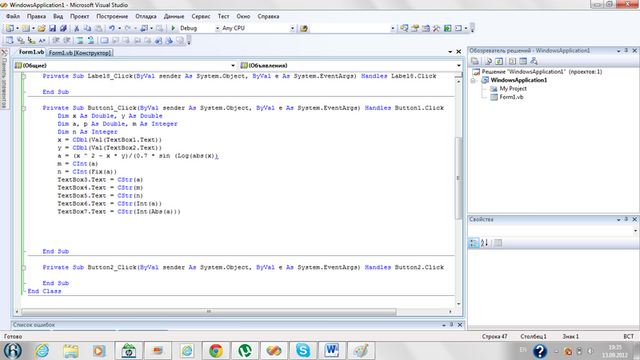640x360 pixels.
Task: Select My Project in Solution Explorer
Action: (513, 89)
